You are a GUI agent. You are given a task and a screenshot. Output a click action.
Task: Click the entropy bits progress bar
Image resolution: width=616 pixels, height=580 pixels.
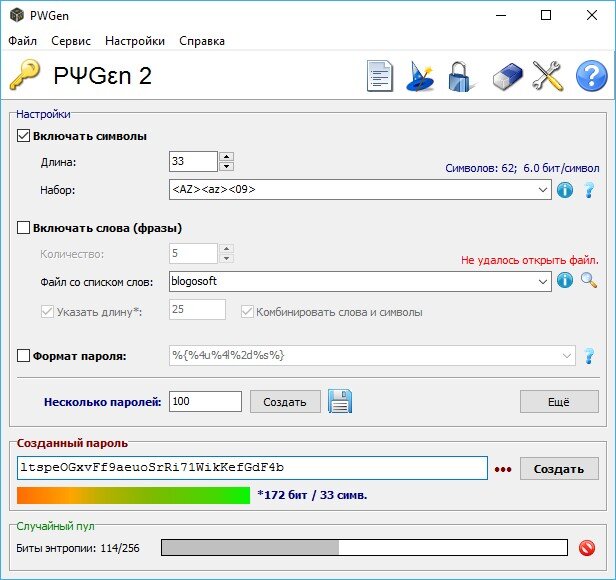point(364,547)
